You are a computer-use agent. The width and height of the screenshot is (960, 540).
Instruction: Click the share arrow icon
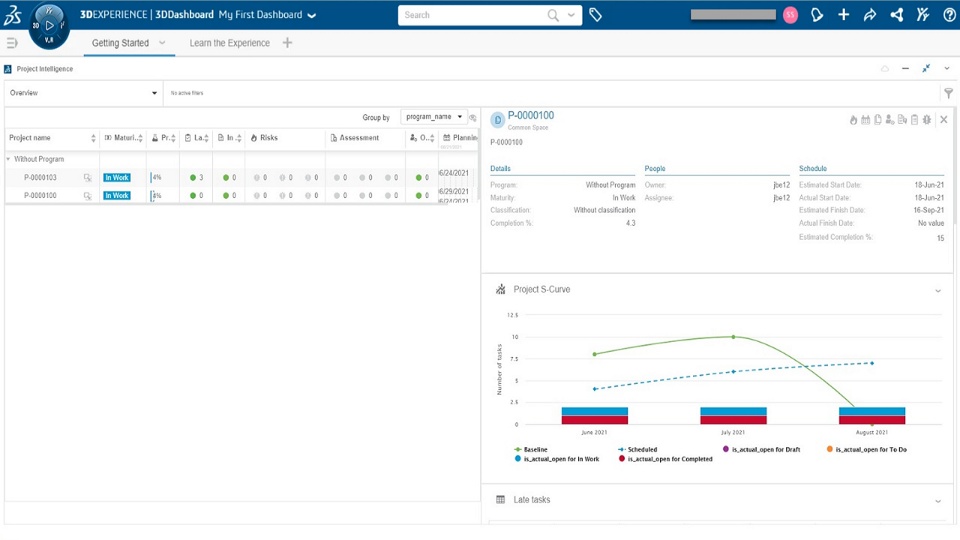point(870,15)
